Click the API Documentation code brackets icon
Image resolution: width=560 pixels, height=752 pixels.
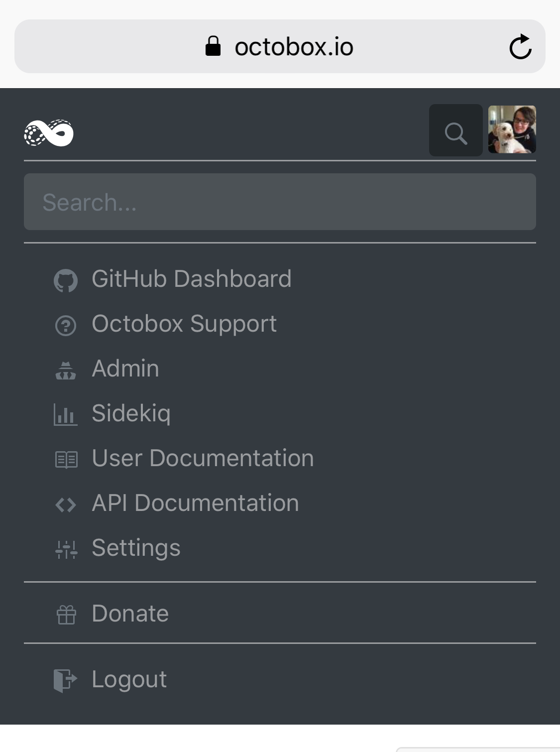(x=65, y=504)
